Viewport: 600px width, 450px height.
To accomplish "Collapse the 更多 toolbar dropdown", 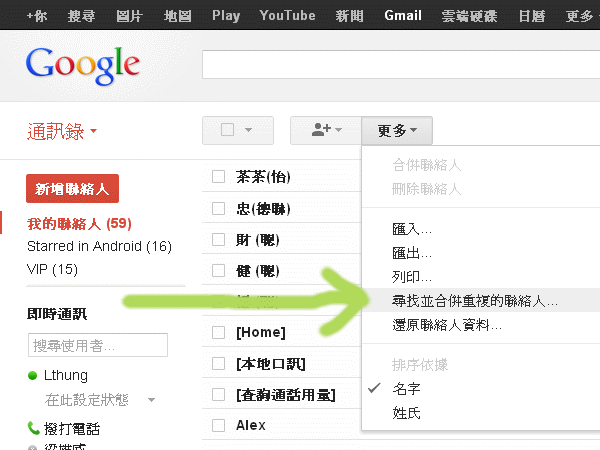I will 397,130.
